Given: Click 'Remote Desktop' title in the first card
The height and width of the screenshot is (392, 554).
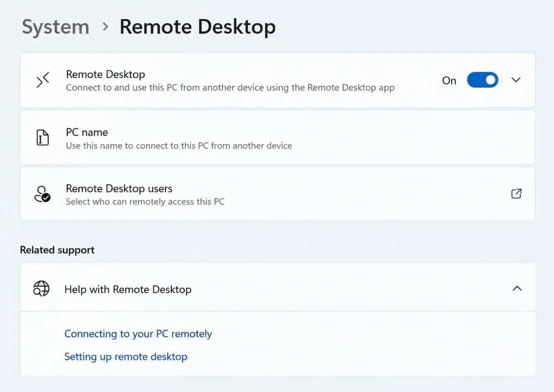Looking at the screenshot, I should (105, 74).
